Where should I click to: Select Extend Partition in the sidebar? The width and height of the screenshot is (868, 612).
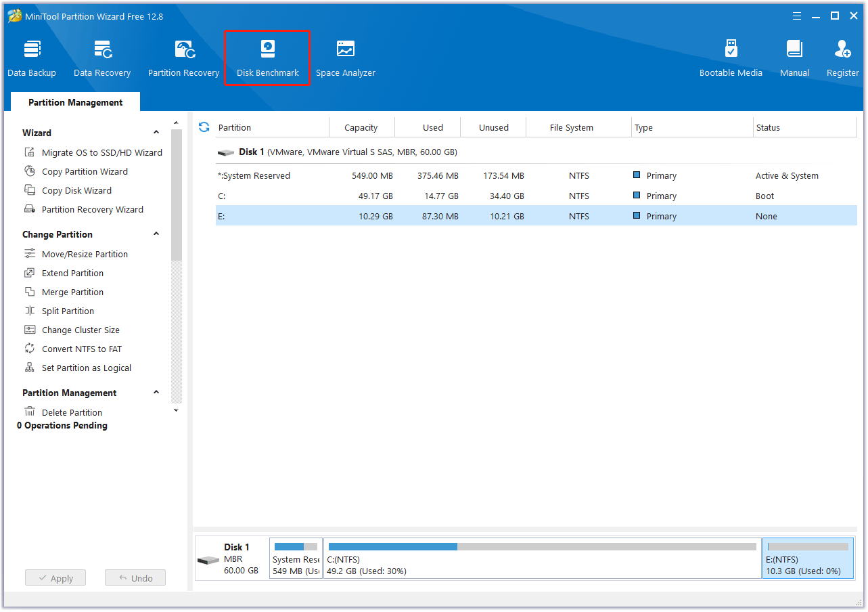(64, 273)
